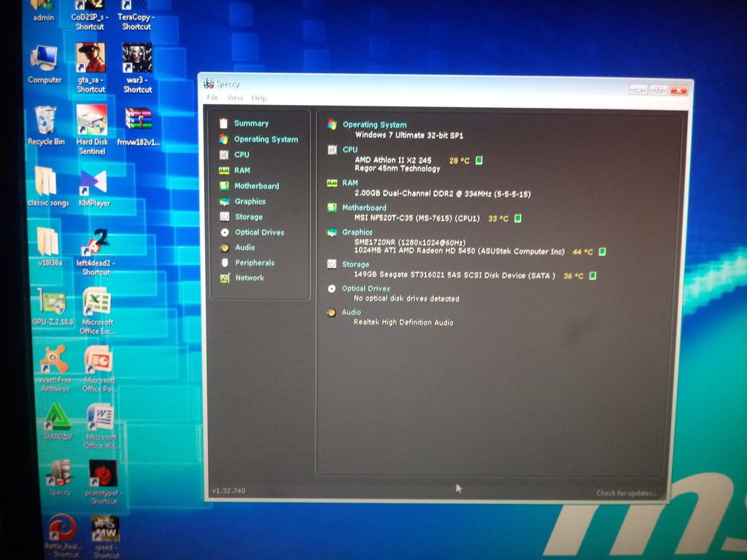Viewport: 747px width, 560px height.
Task: Select the Microsoft Office PowerPoint desktop icon
Action: pos(98,368)
